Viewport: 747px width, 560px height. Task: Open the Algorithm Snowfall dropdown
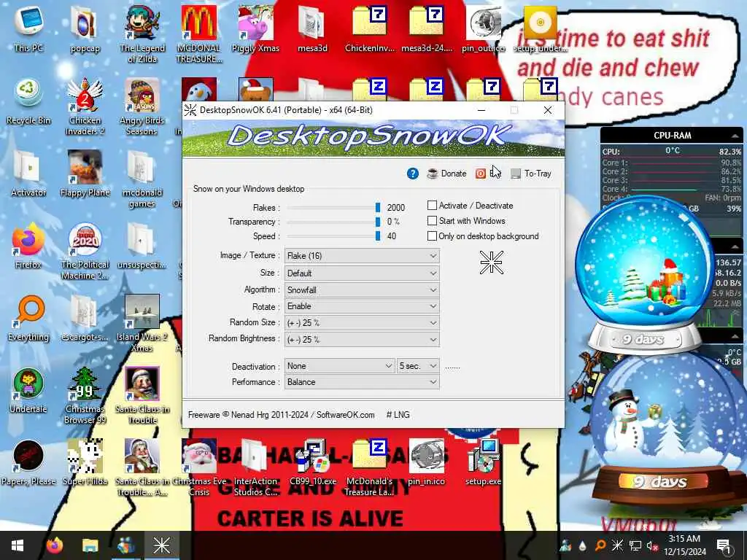click(362, 290)
